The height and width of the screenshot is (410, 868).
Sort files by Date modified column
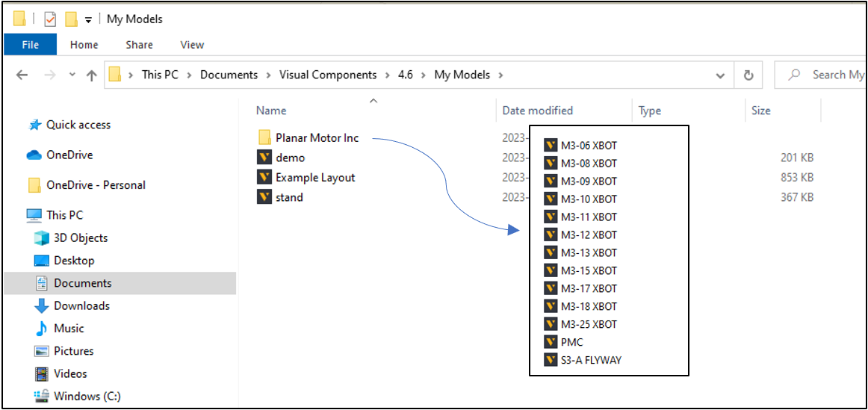click(537, 111)
